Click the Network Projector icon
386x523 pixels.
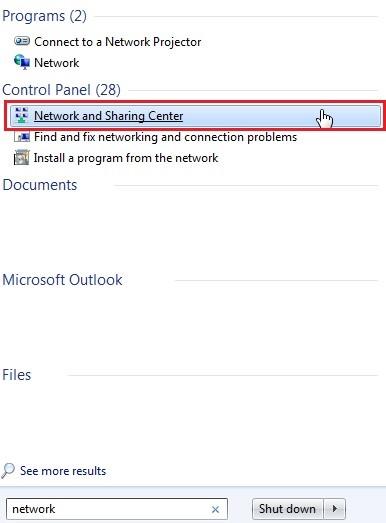22,41
